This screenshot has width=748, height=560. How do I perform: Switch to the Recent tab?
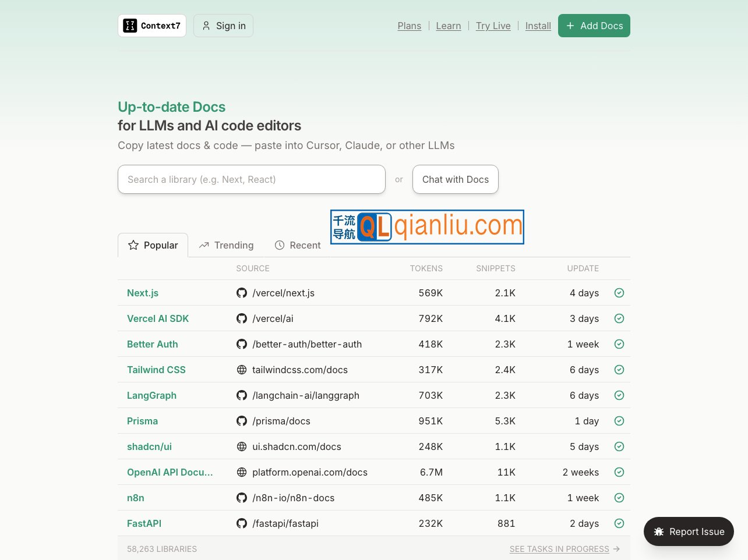click(x=298, y=245)
